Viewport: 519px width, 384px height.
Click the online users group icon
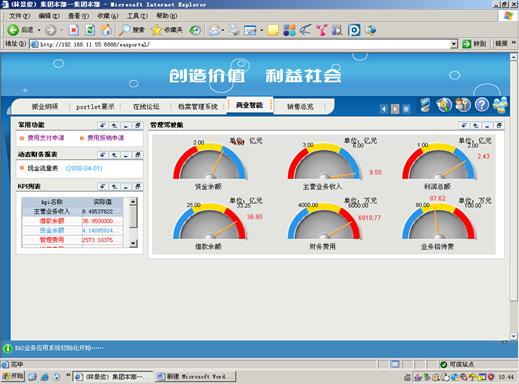click(500, 105)
